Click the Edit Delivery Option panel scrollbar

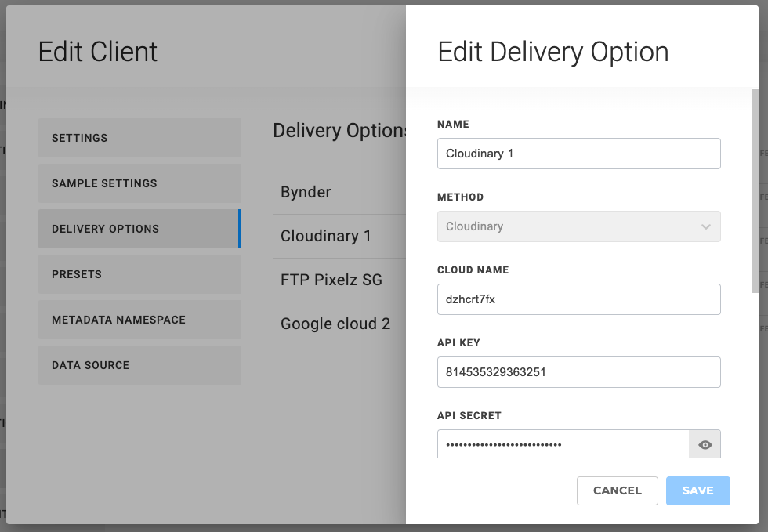(755, 196)
